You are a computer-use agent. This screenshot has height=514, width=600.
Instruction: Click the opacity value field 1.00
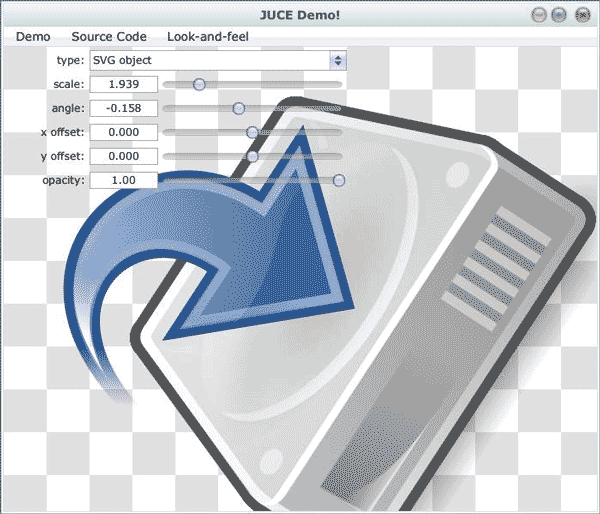124,180
